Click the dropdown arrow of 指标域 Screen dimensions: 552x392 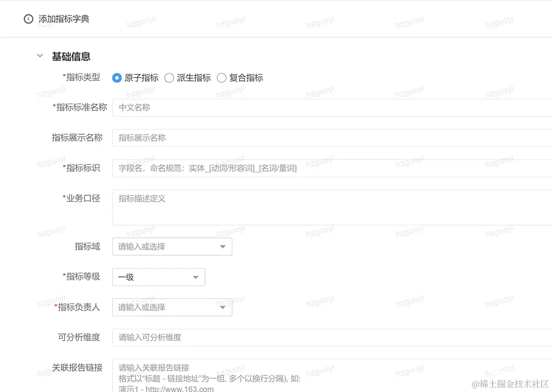[223, 247]
